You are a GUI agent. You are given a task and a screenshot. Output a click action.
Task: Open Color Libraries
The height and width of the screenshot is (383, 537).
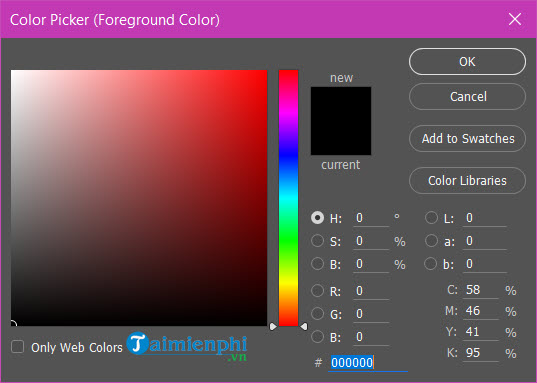point(467,181)
